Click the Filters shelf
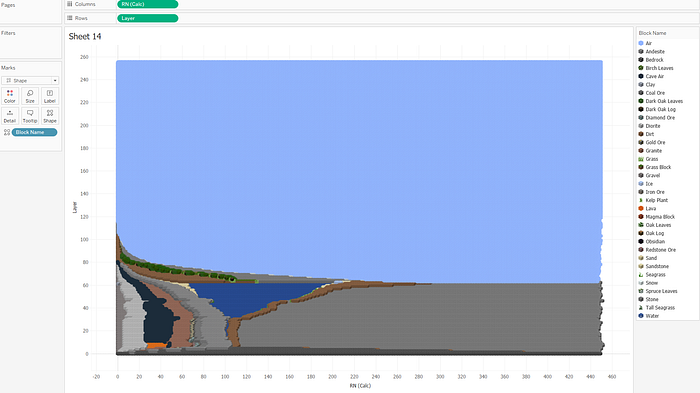The width and height of the screenshot is (700, 393). [x=31, y=43]
